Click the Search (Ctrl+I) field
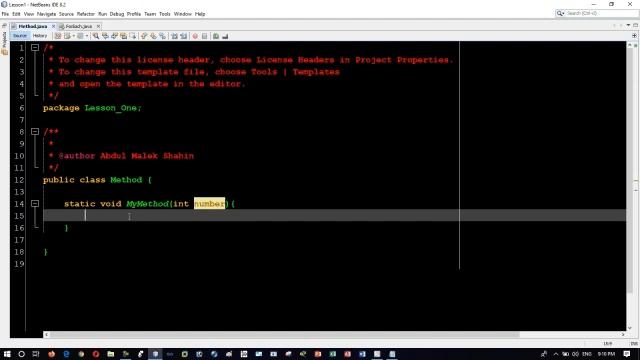This screenshot has height=360, width=640. 596,13
